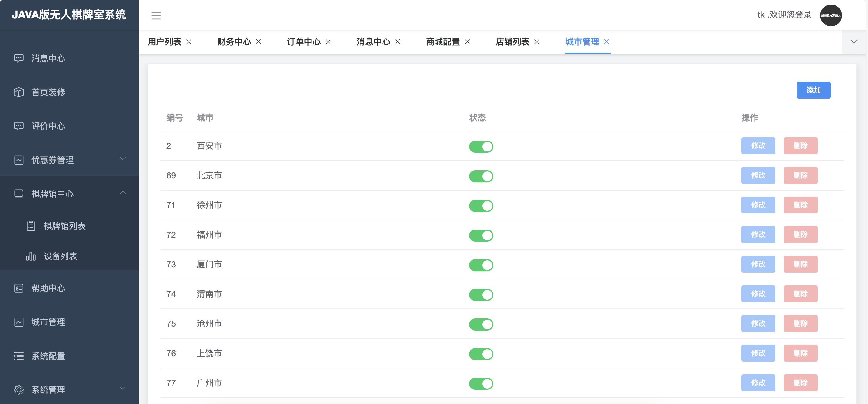This screenshot has height=404, width=868.
Task: Toggle status switch for 渭南市
Action: pos(481,295)
